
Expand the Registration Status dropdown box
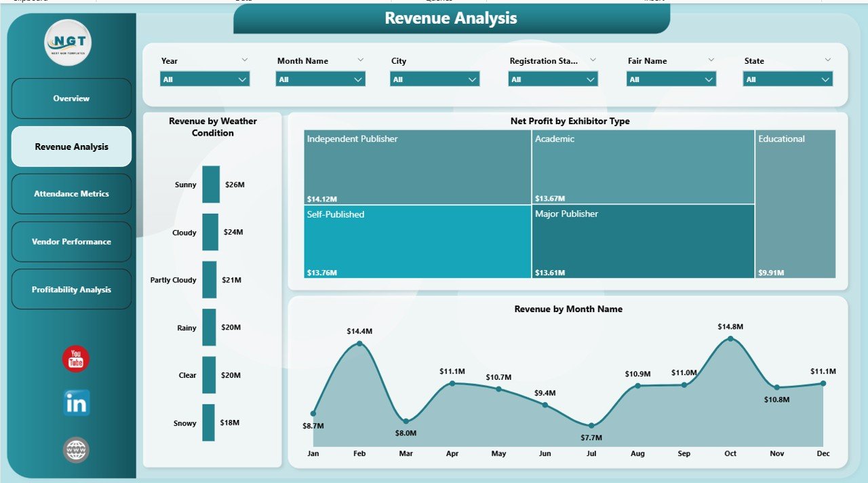[553, 79]
